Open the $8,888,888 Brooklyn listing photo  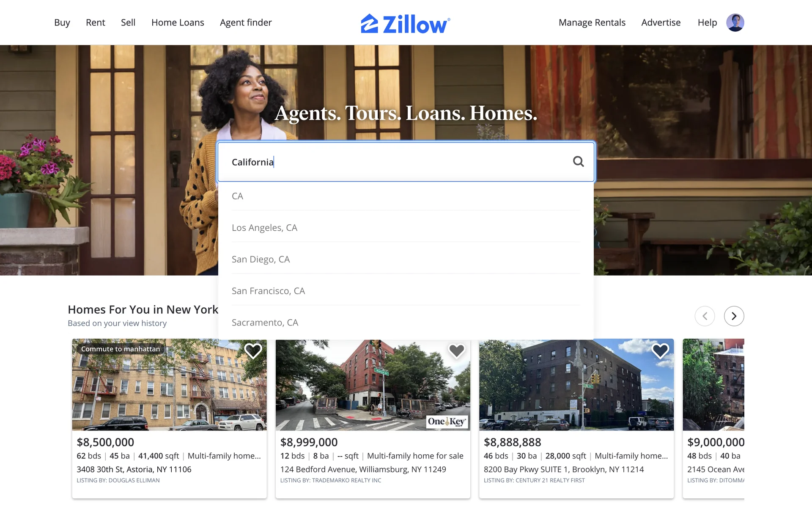(576, 384)
